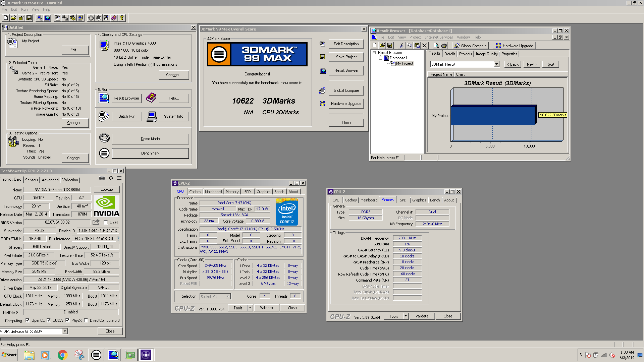Switch to the Image Quality tab in Result Browser
This screenshot has width=644, height=362.
pos(486,54)
